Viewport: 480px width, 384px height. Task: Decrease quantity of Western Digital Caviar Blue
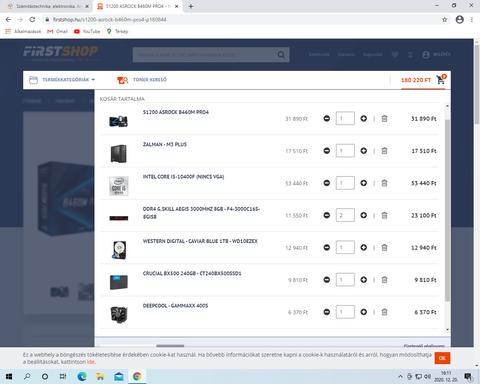[327, 247]
